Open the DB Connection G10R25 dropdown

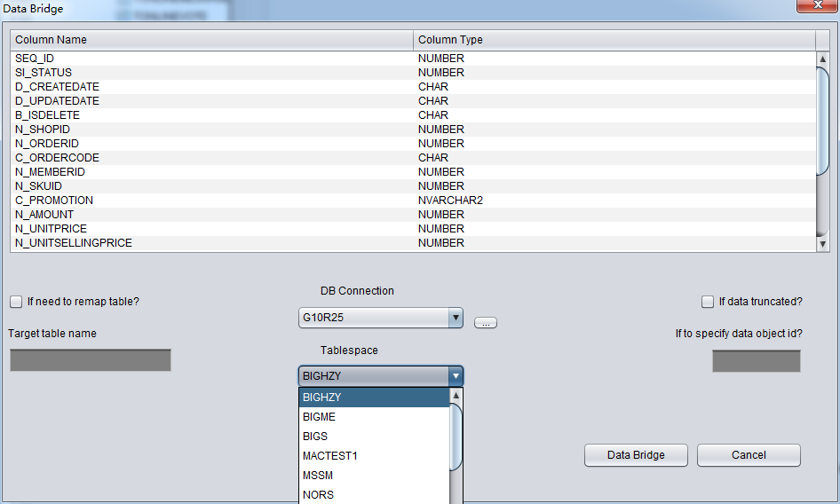[456, 318]
